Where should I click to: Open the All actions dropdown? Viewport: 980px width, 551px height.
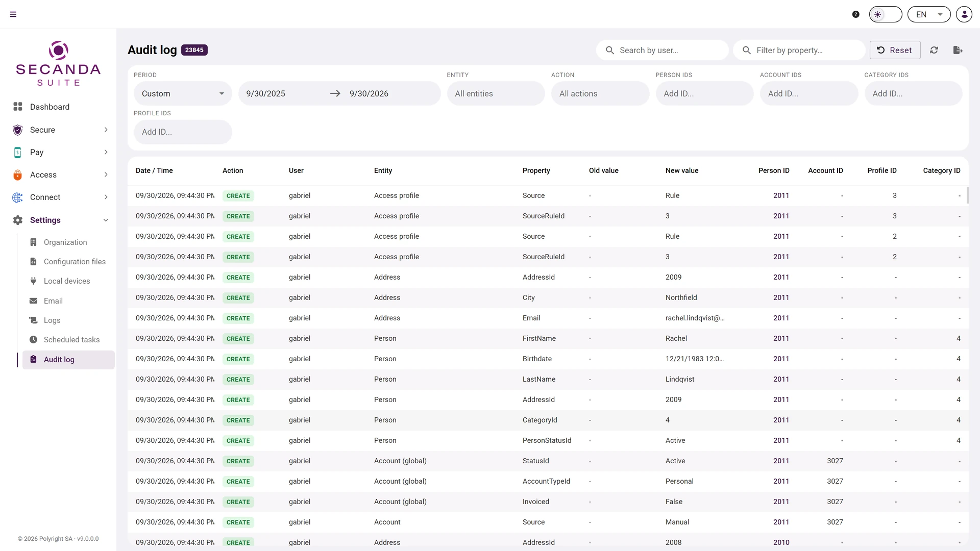[600, 93]
